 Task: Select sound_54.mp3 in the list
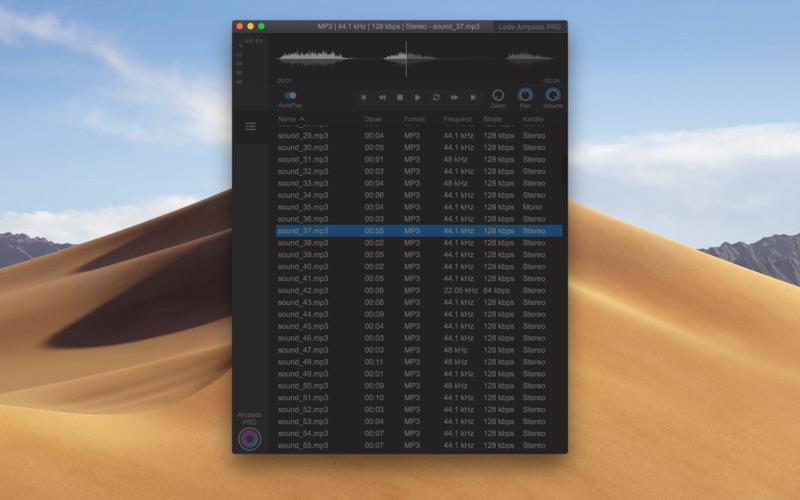click(x=419, y=433)
